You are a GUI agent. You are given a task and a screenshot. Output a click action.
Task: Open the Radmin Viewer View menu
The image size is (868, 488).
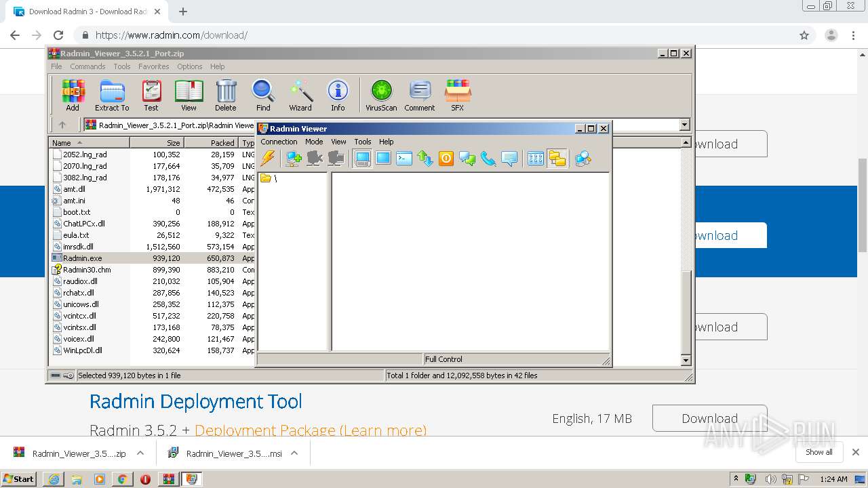pyautogui.click(x=338, y=142)
